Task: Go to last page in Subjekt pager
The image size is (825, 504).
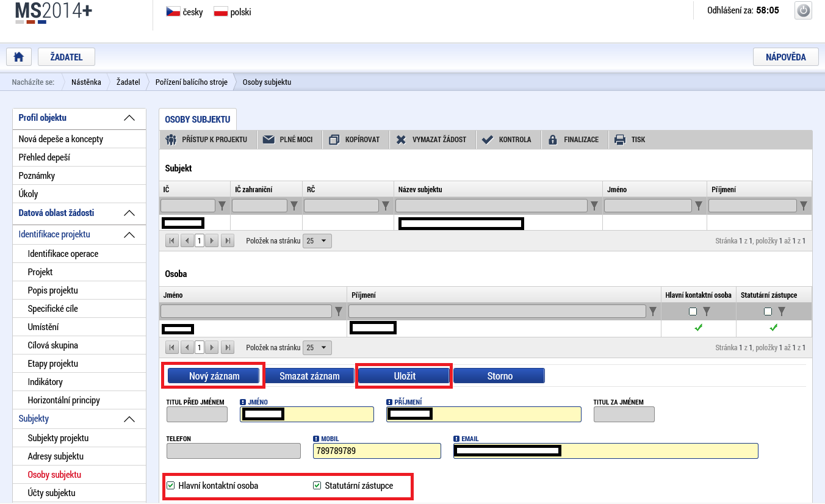Action: click(x=227, y=241)
